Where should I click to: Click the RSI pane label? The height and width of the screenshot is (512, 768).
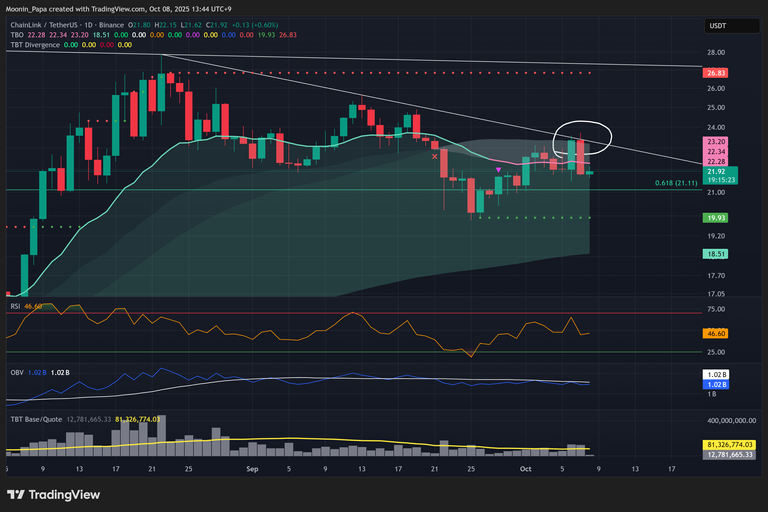point(15,305)
